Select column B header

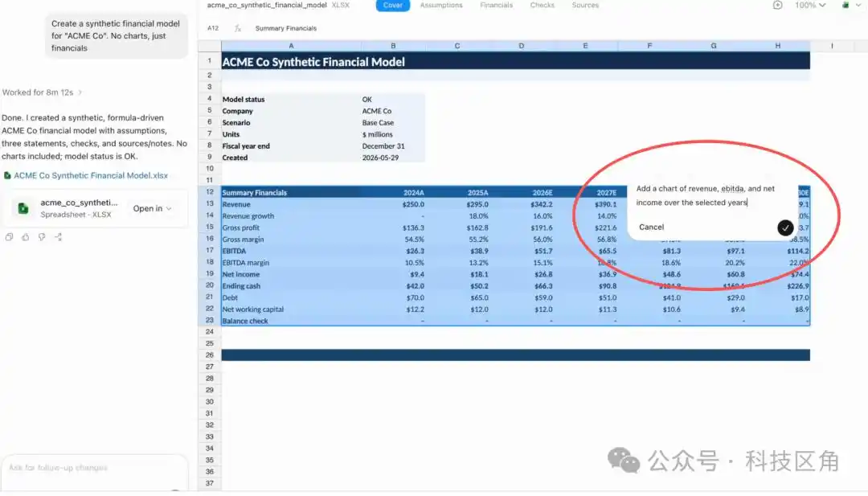pyautogui.click(x=393, y=46)
